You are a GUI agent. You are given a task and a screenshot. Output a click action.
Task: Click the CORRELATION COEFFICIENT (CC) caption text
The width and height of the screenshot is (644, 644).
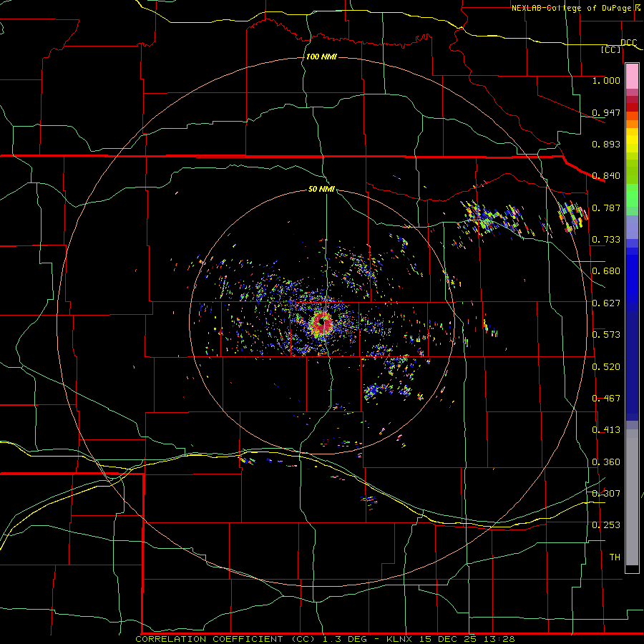click(x=225, y=639)
